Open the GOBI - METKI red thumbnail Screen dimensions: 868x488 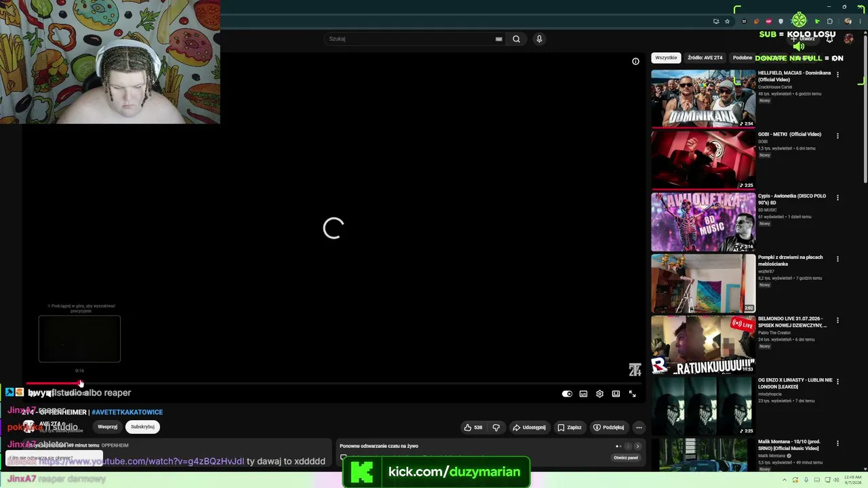(x=703, y=160)
